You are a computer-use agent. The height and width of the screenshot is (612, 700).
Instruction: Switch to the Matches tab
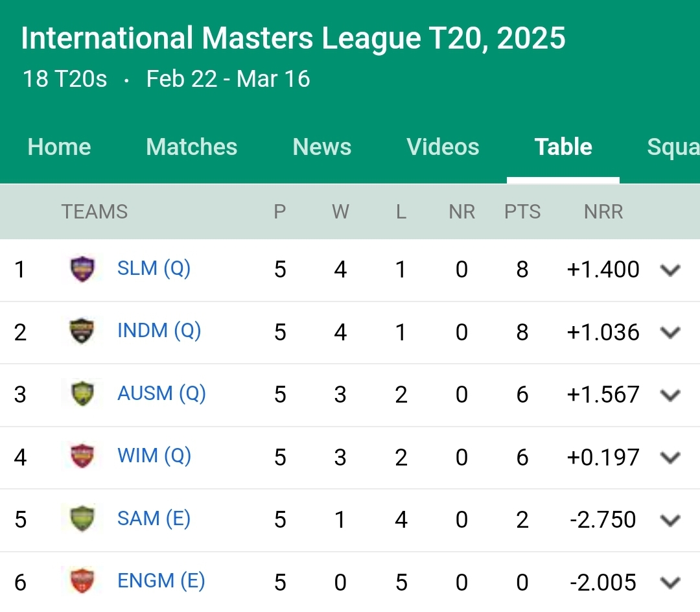tap(191, 147)
